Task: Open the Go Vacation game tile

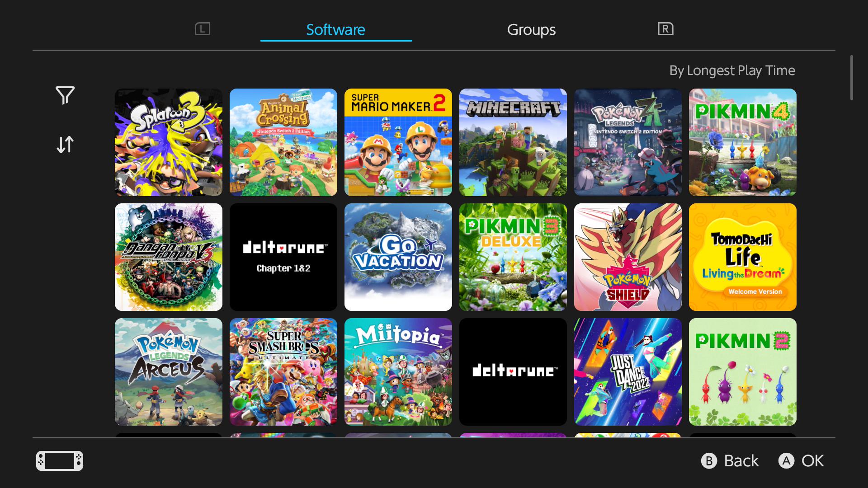Action: click(x=398, y=257)
